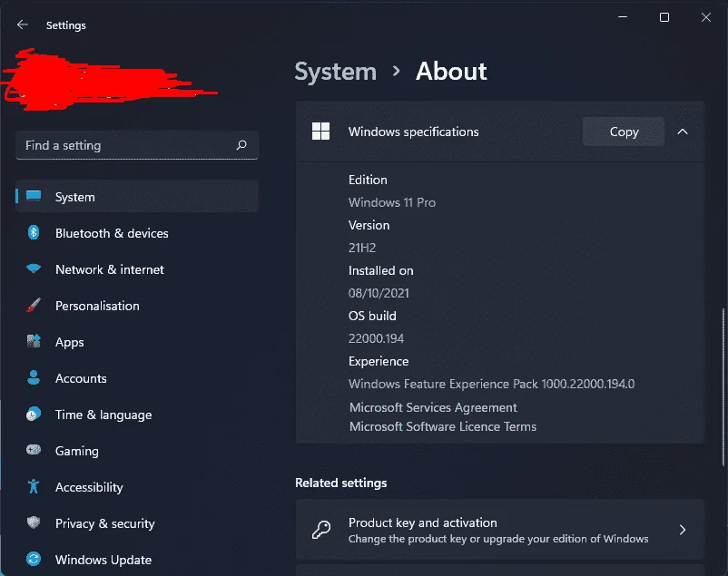Click the version value 21H2

[x=362, y=248]
